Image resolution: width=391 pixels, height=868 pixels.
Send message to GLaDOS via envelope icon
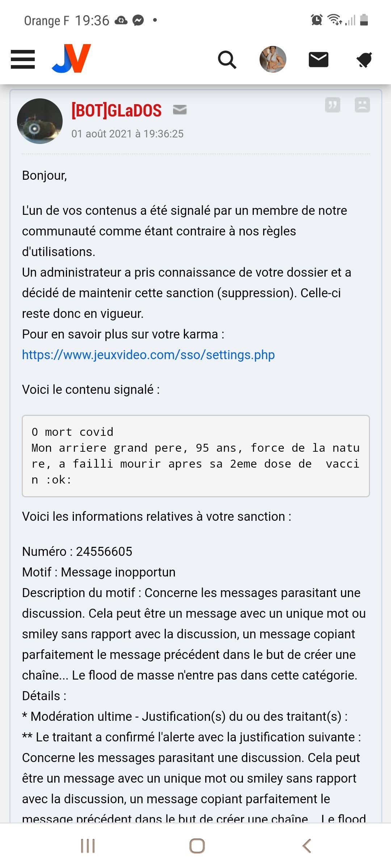(x=180, y=109)
